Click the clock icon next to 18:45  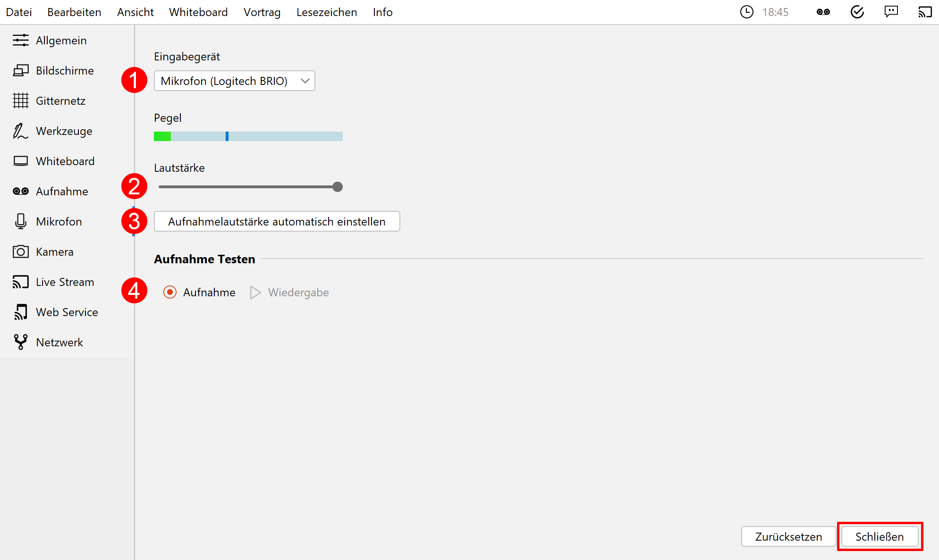[x=747, y=12]
